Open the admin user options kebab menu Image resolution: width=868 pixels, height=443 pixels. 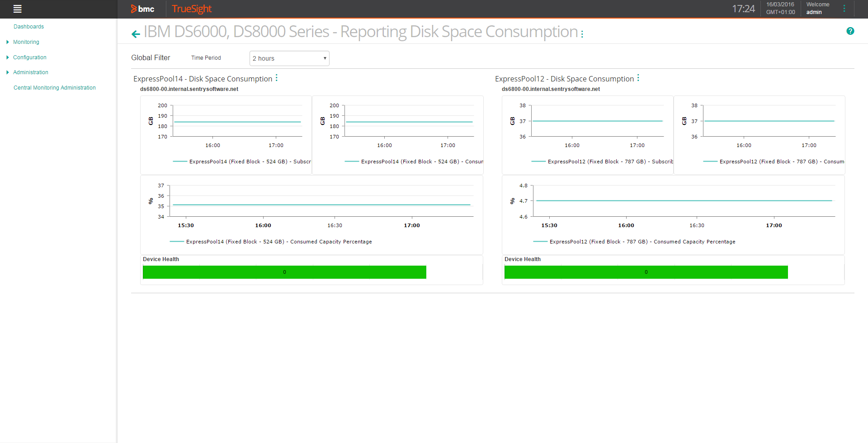[x=844, y=9]
